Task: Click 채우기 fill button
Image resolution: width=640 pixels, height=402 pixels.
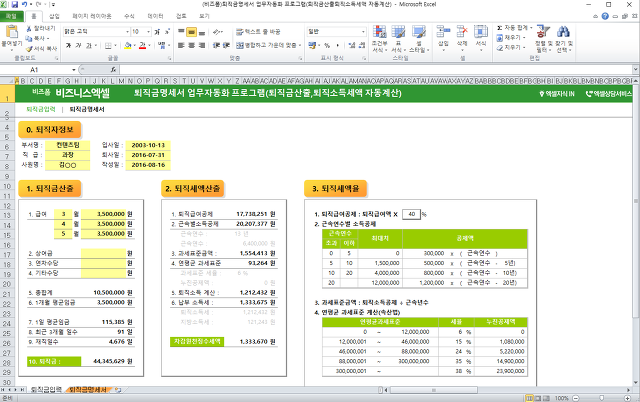Action: 511,38
